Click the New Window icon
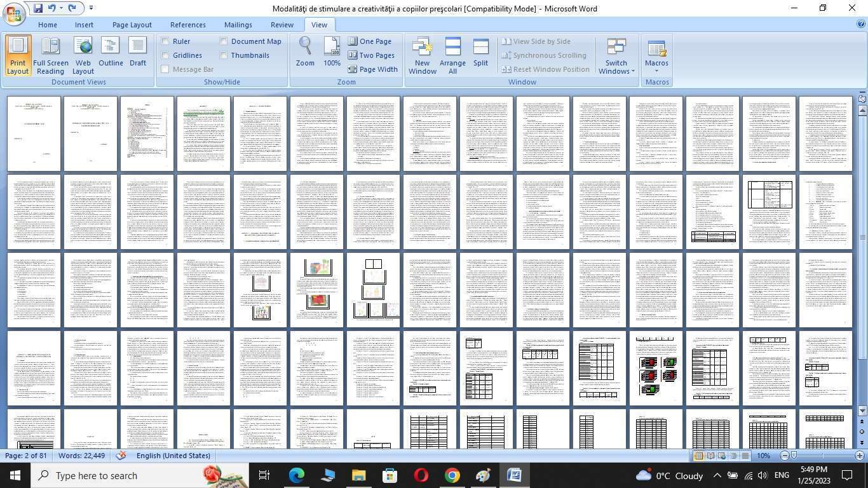Image resolution: width=868 pixels, height=488 pixels. pyautogui.click(x=423, y=55)
